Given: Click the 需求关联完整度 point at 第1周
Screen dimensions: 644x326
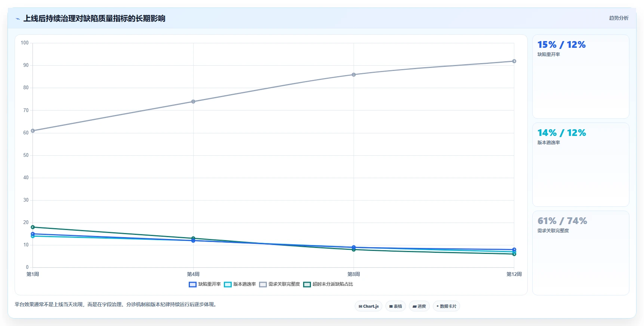Looking at the screenshot, I should tap(33, 131).
